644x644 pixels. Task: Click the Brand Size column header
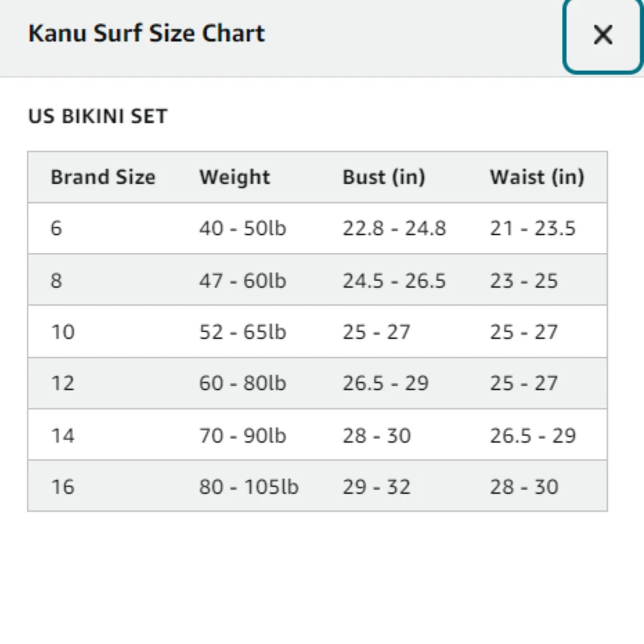point(103,177)
